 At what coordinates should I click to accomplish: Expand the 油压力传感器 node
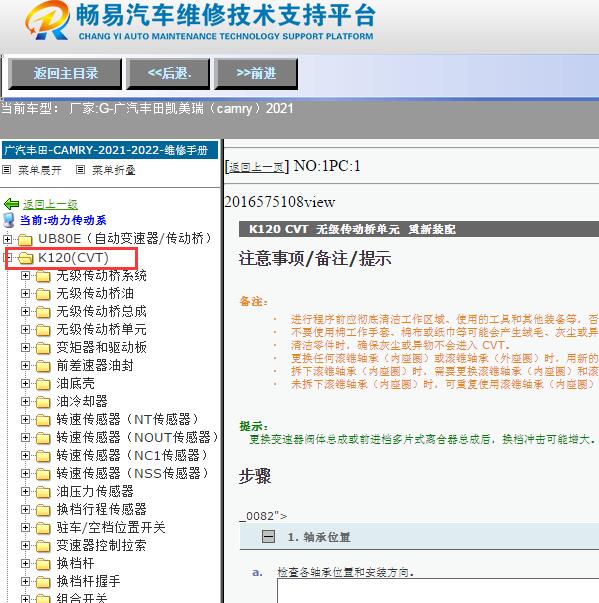25,491
